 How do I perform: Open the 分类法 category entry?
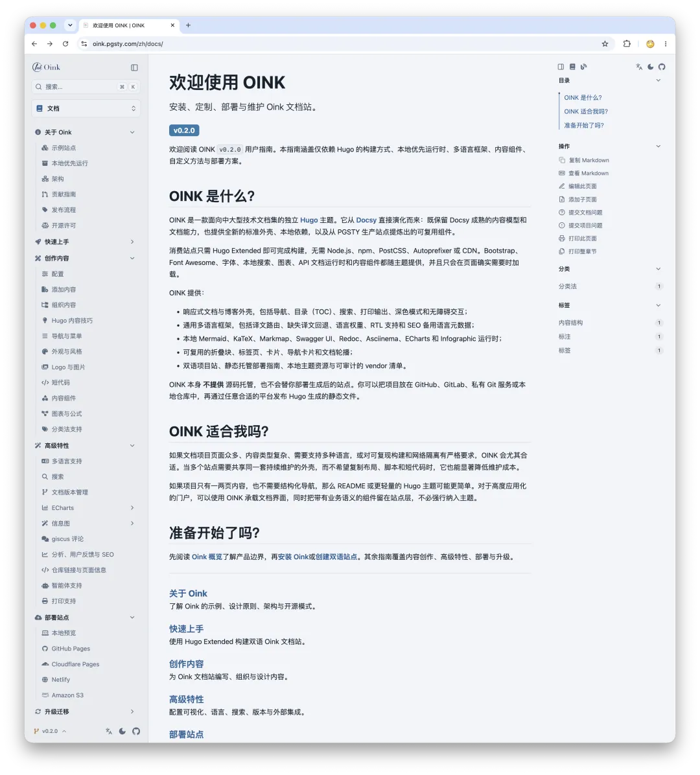(568, 286)
